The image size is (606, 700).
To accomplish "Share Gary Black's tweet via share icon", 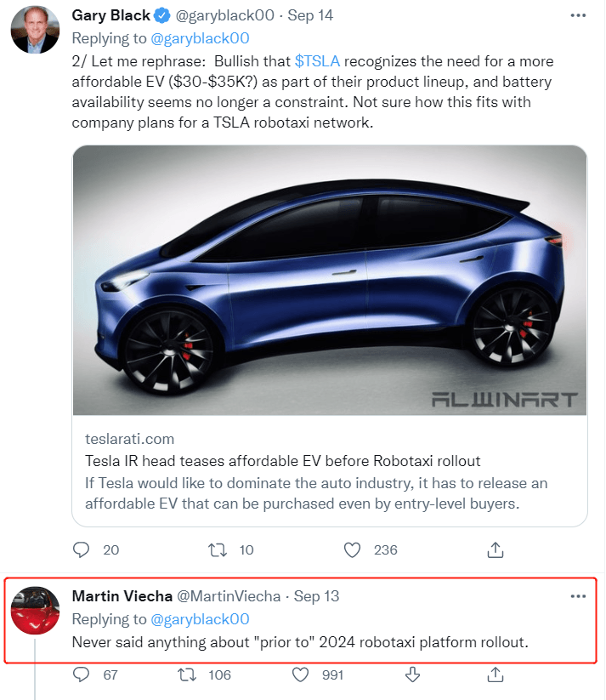I will (496, 549).
